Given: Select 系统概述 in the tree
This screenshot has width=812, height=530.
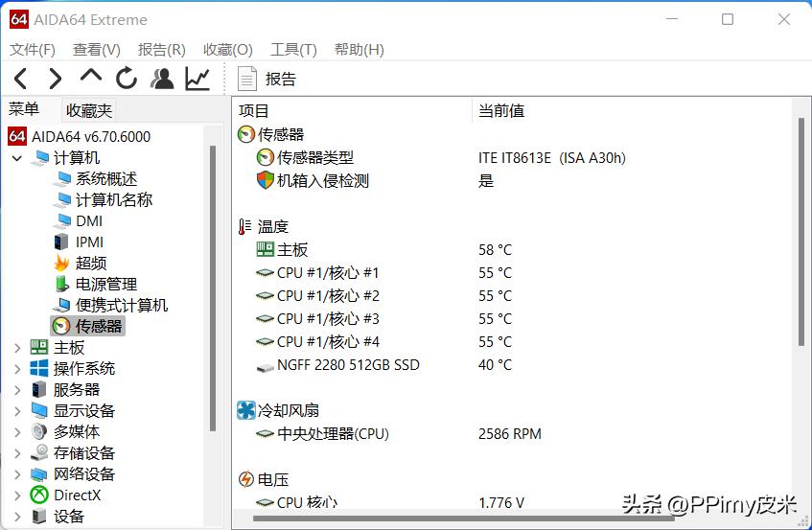Looking at the screenshot, I should [106, 178].
